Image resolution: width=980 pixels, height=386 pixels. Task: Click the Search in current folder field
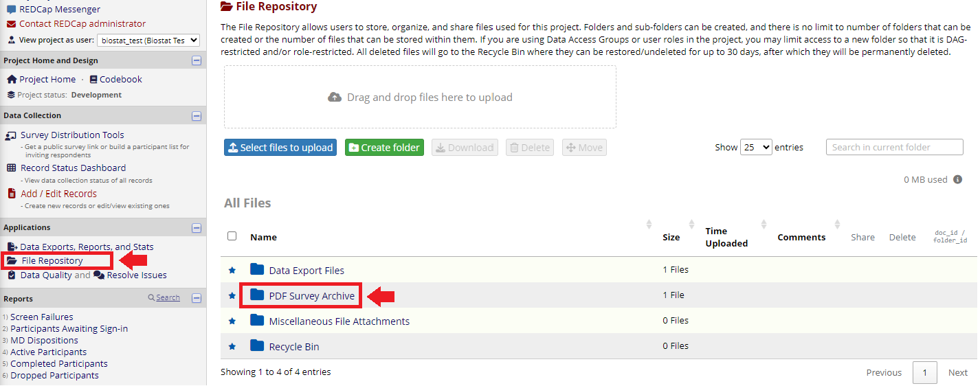pyautogui.click(x=895, y=147)
